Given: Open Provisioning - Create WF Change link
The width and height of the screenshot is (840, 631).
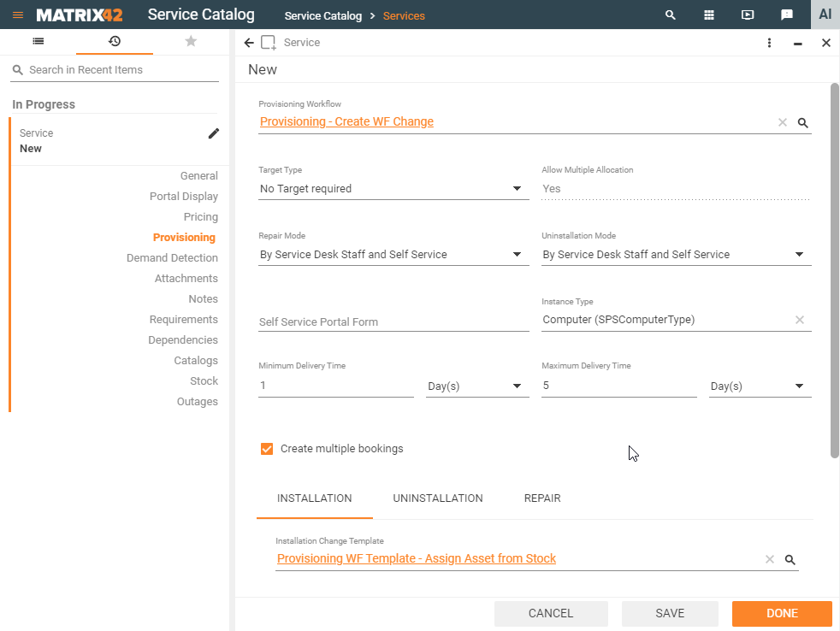Looking at the screenshot, I should click(346, 121).
